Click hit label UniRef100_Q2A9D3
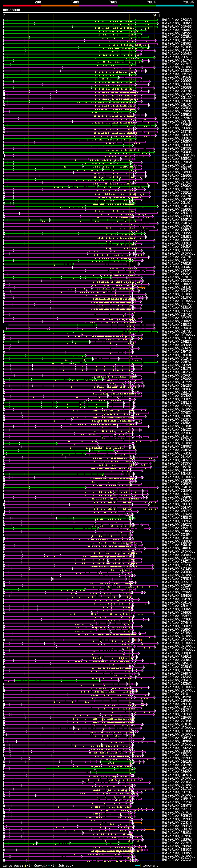The width and height of the screenshot is (197, 868). pos(177,172)
